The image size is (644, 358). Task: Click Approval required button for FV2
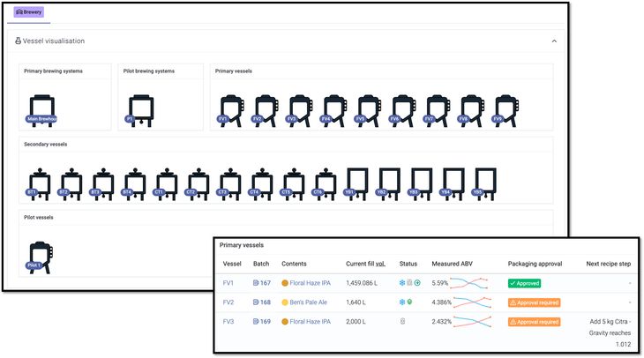535,302
